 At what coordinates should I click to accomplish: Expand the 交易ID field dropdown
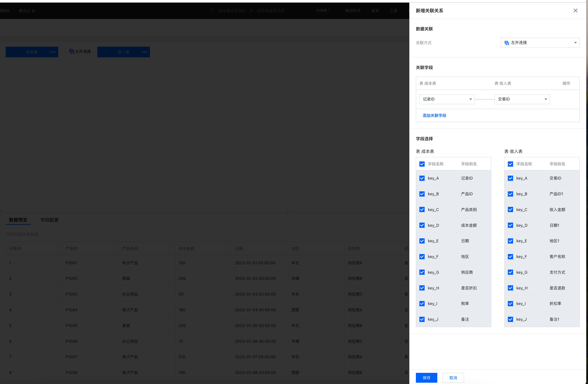522,99
